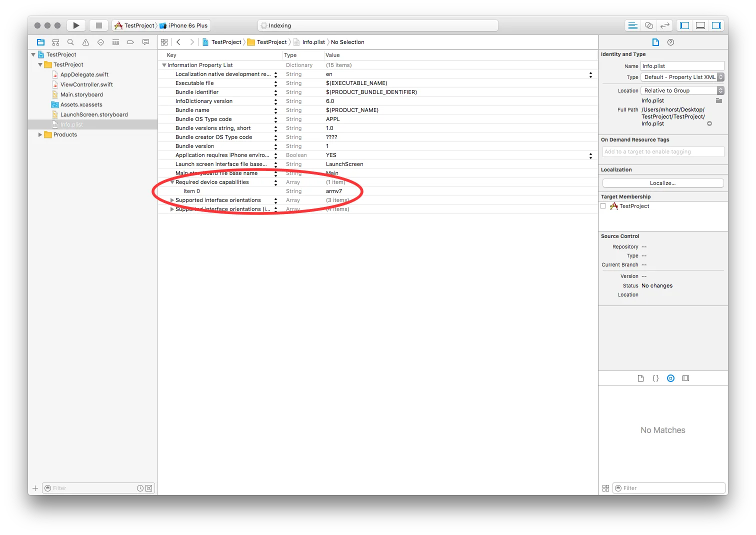Viewport: 756px width, 535px height.
Task: Reveal Info.plist full path in Finder
Action: coord(709,124)
